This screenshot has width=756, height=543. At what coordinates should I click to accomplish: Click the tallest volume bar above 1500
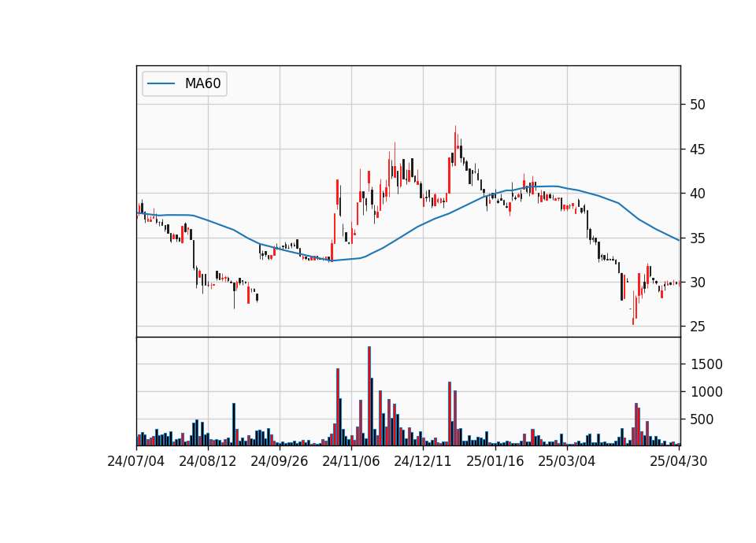(369, 396)
